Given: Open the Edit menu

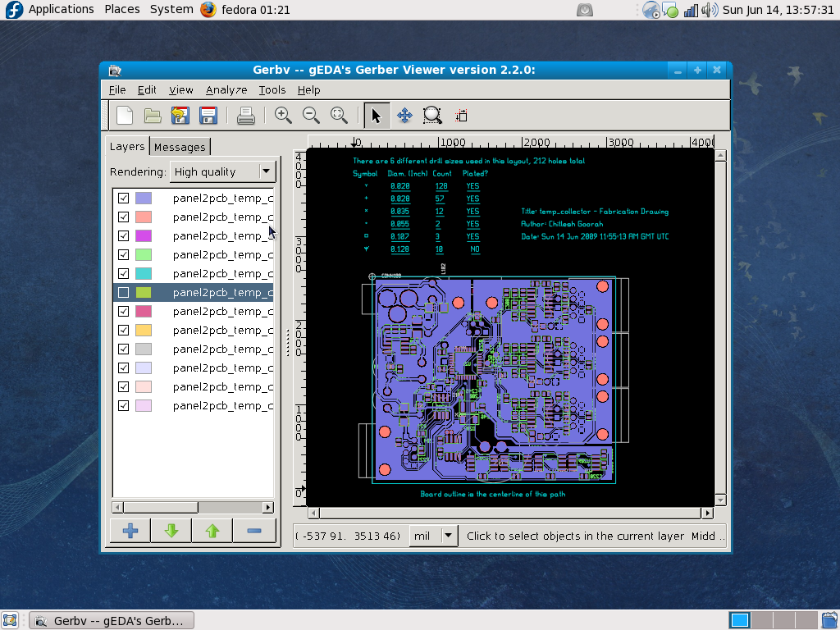Looking at the screenshot, I should [147, 90].
